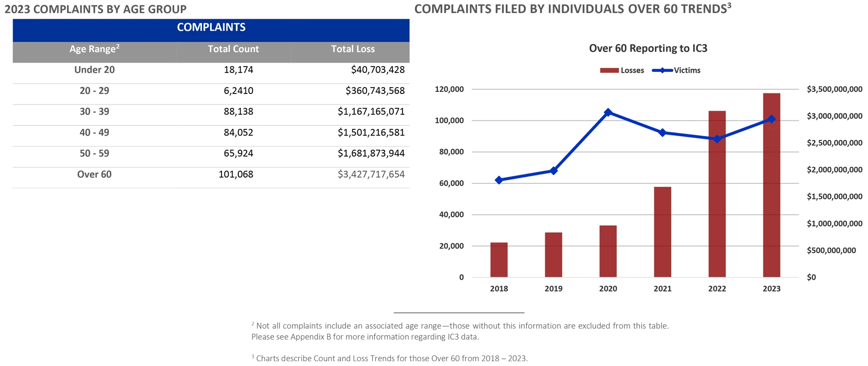Image resolution: width=868 pixels, height=366 pixels.
Task: Select the 'Over 60' age range cell
Action: pyautogui.click(x=94, y=174)
